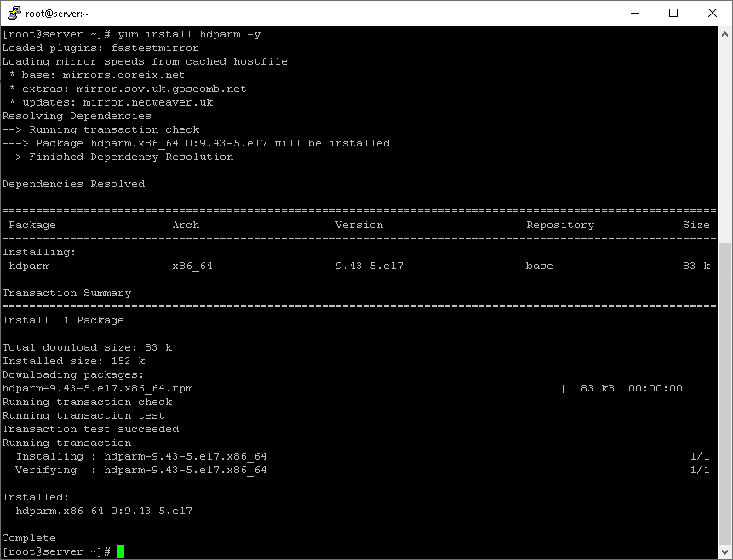733x560 pixels.
Task: Click 'base' in the Repository column
Action: click(x=540, y=266)
